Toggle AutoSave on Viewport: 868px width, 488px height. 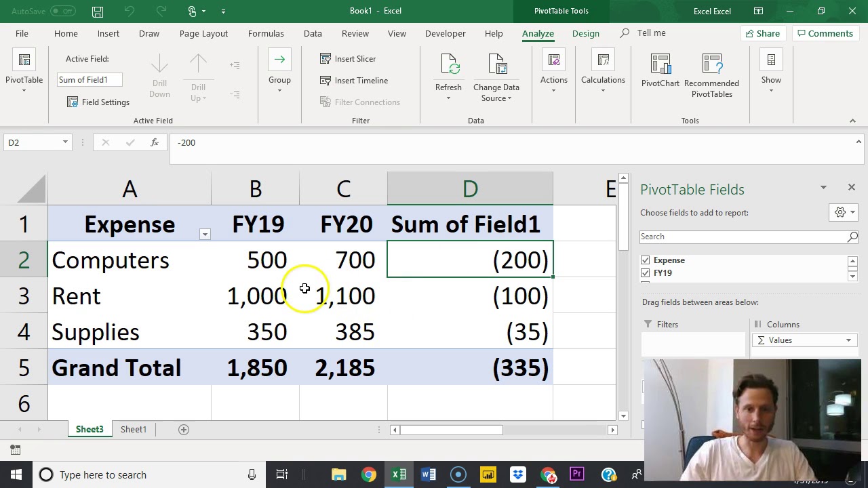click(63, 11)
